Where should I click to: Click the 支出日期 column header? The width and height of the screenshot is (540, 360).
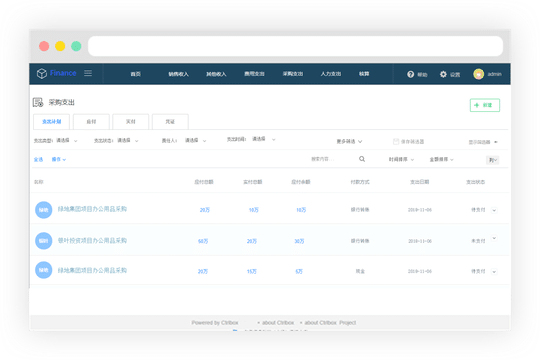coord(419,182)
